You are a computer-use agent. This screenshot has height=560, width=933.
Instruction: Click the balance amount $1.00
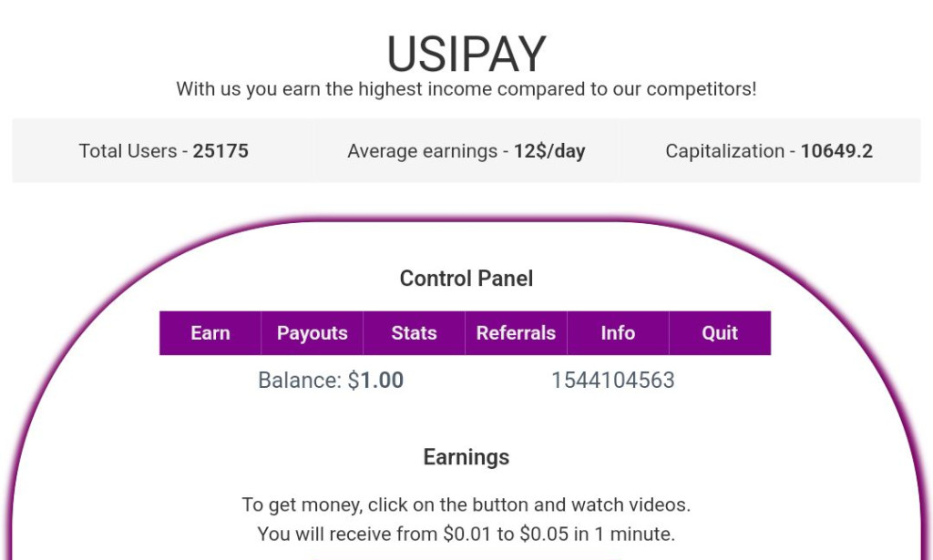coord(377,380)
